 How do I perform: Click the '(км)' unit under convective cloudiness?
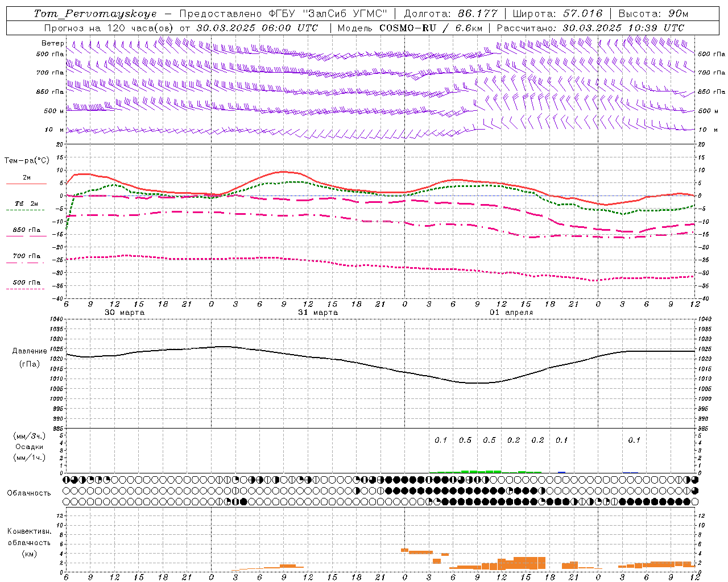point(29,554)
